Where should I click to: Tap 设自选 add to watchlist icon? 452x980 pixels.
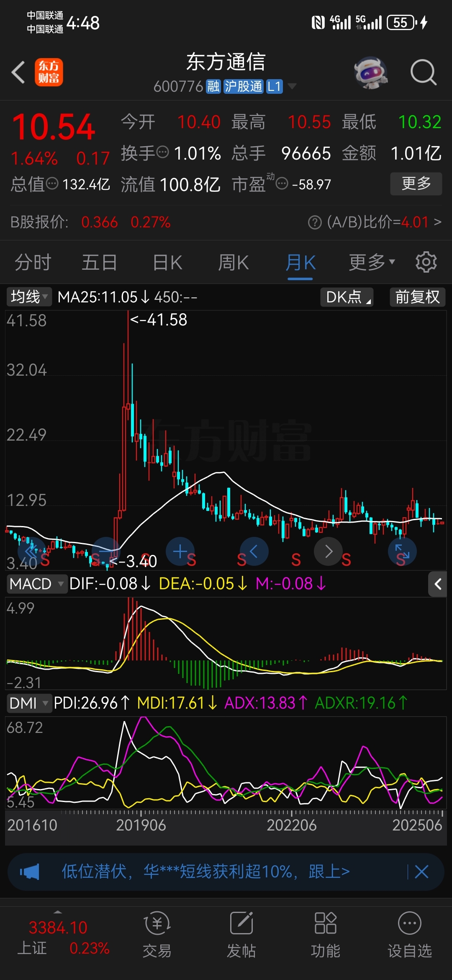pyautogui.click(x=410, y=934)
